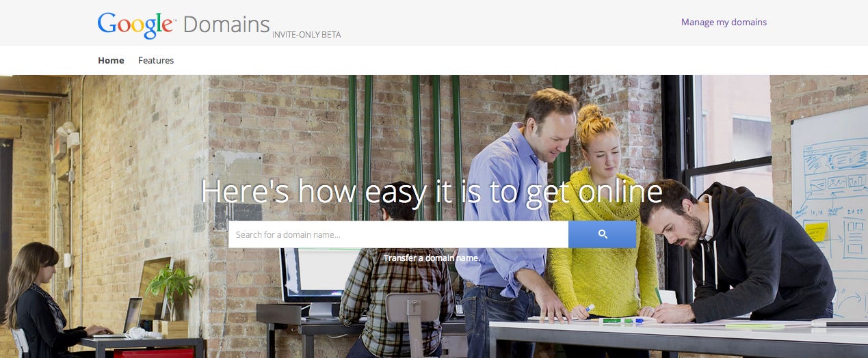The image size is (868, 358).
Task: Click the whiteboard with blue sketches
Action: [830, 205]
